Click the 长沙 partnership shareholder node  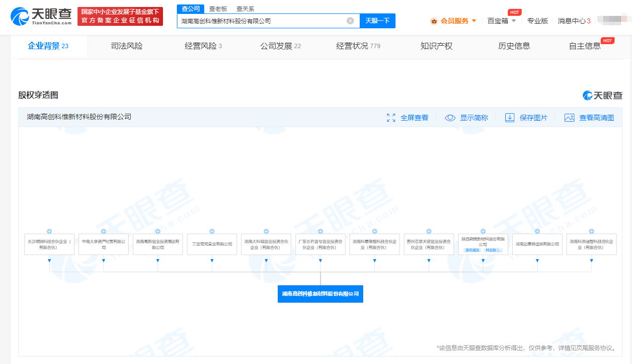coord(49,244)
